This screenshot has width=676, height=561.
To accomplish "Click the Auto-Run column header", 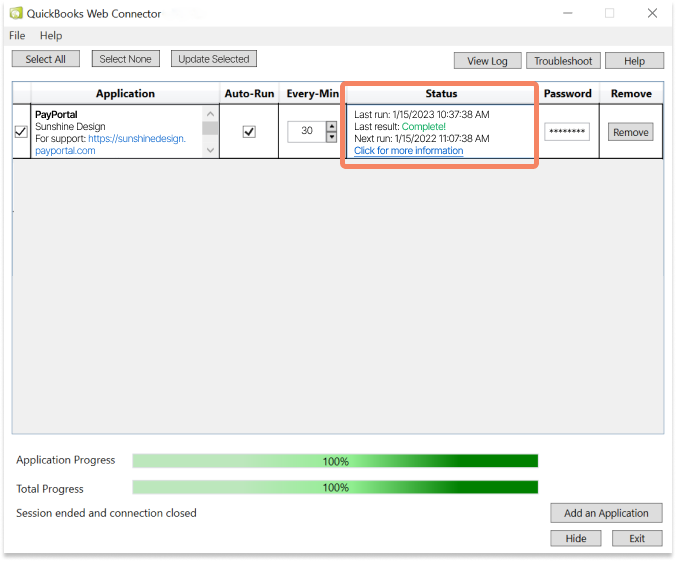I will point(249,94).
